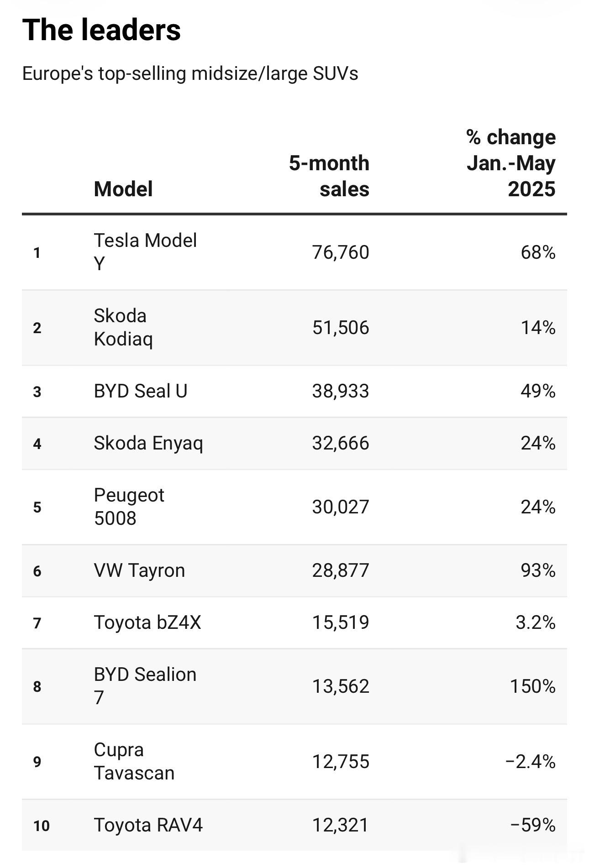
Task: Click the Cupra Tavascan model name
Action: click(134, 761)
